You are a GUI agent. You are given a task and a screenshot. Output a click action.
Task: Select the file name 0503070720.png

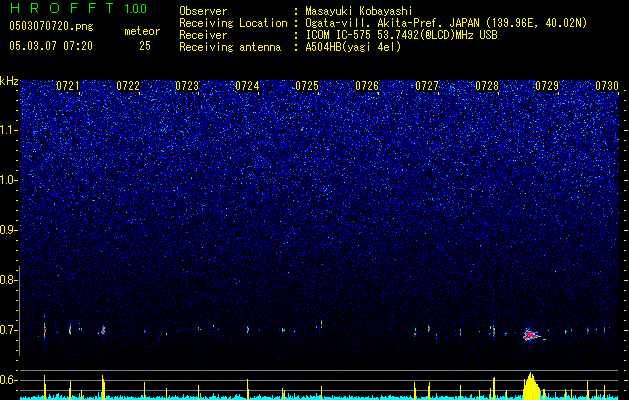pyautogui.click(x=51, y=26)
